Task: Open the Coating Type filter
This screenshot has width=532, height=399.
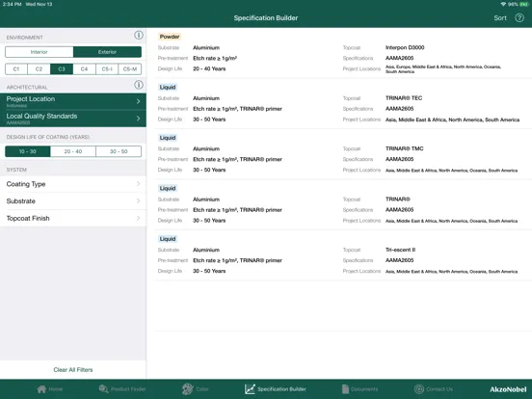Action: pyautogui.click(x=73, y=184)
